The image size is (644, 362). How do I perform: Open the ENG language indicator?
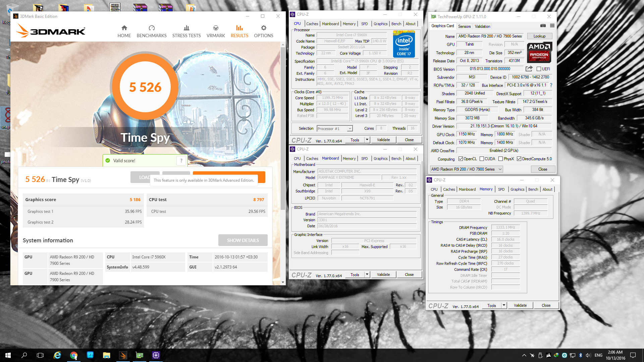point(598,355)
